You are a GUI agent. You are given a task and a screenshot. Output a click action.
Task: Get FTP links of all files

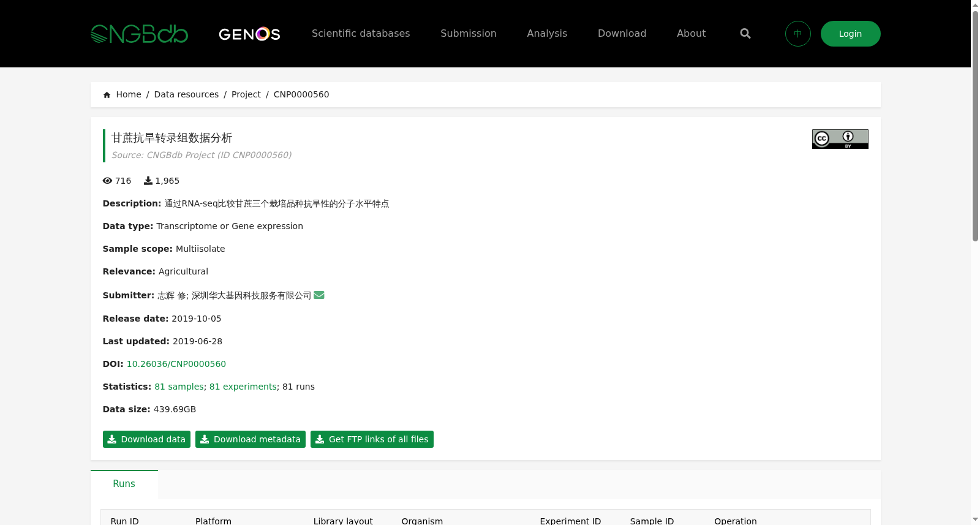[x=372, y=439]
